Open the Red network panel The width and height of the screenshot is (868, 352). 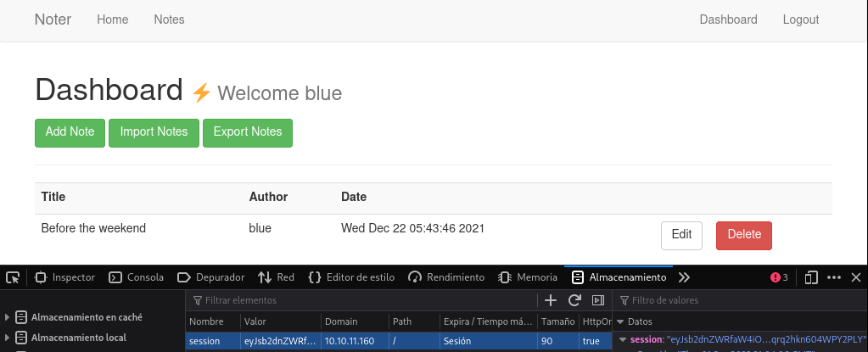[x=277, y=277]
